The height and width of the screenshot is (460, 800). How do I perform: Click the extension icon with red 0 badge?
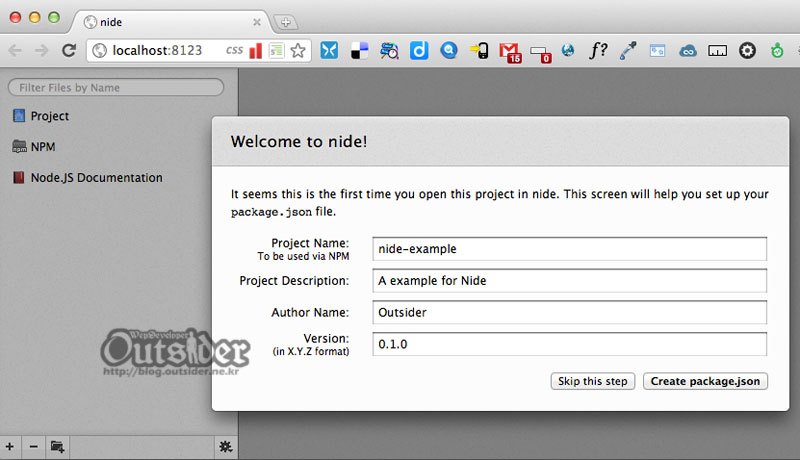[x=540, y=53]
